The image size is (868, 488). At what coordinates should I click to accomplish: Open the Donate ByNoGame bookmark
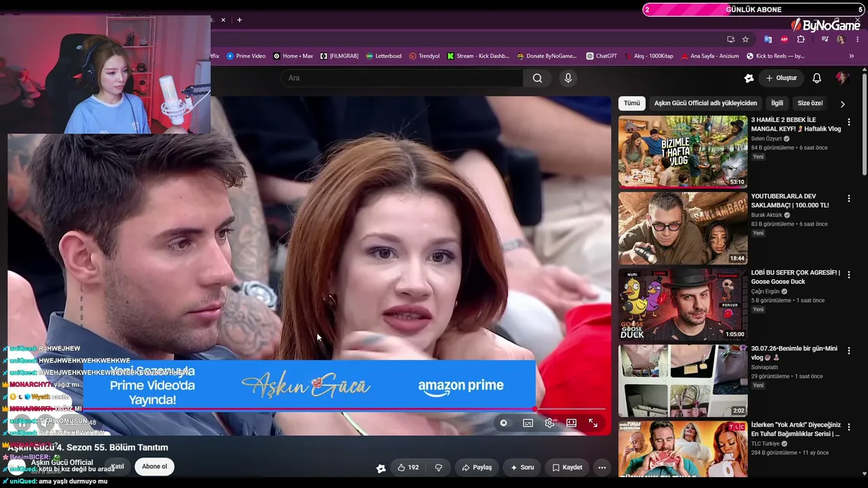tap(547, 56)
